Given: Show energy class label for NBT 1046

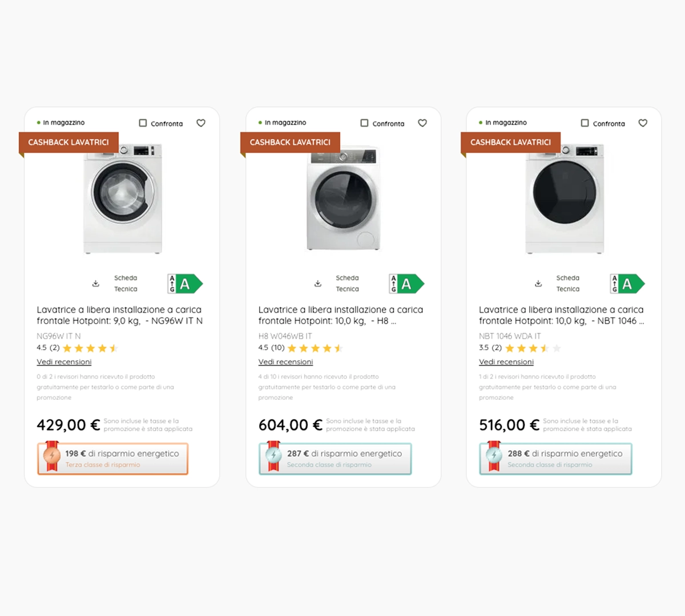Looking at the screenshot, I should 627,284.
